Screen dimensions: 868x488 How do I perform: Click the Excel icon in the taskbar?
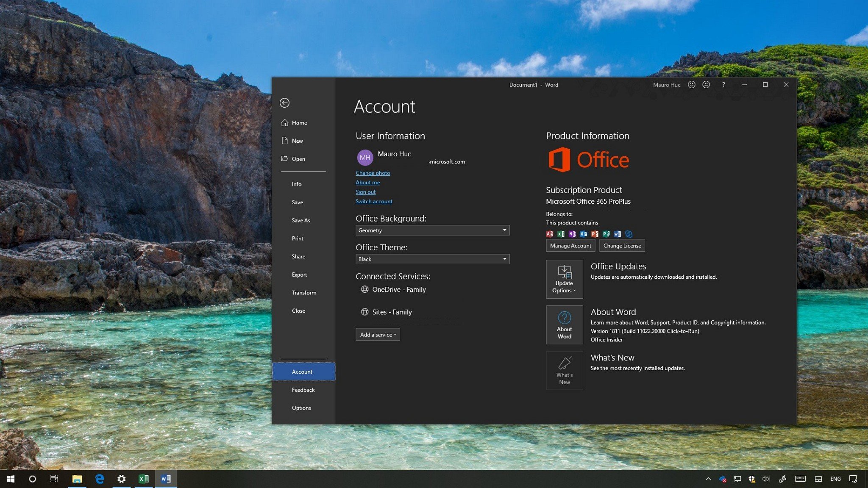click(144, 478)
